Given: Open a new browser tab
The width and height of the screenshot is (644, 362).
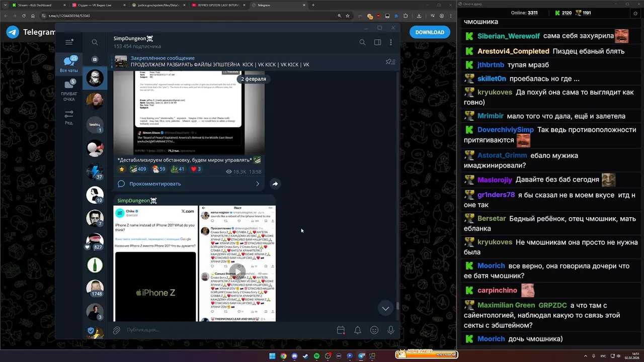Looking at the screenshot, I should point(313,5).
